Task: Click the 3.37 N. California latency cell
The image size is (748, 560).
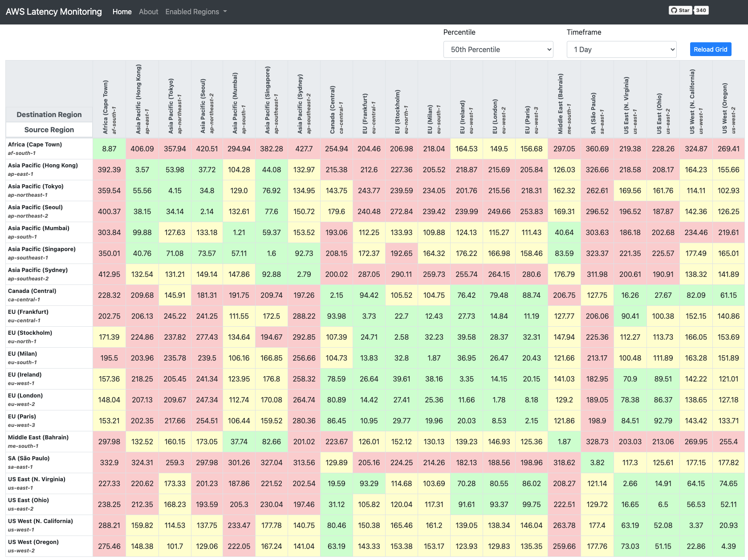Action: [x=696, y=525]
